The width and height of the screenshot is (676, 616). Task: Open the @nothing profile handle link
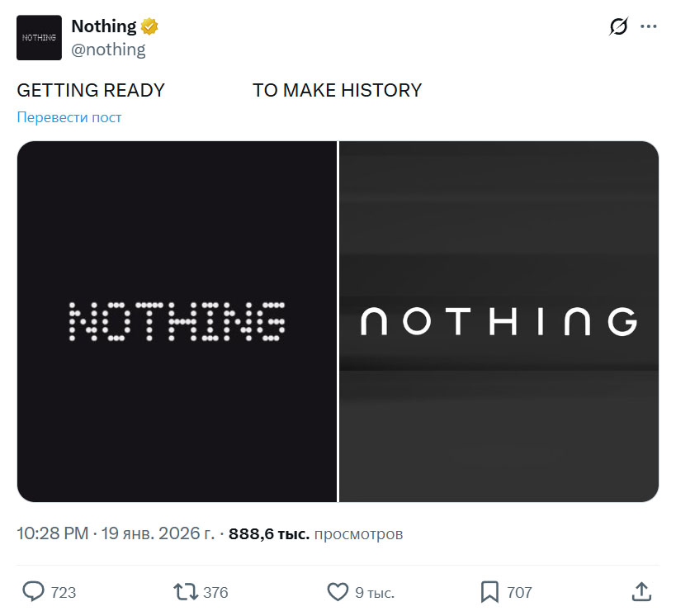coord(110,50)
